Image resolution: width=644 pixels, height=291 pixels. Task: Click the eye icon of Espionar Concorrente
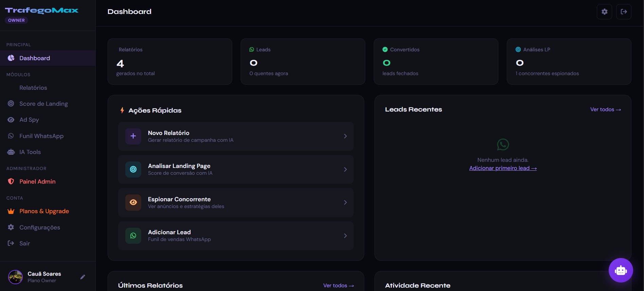tap(133, 202)
